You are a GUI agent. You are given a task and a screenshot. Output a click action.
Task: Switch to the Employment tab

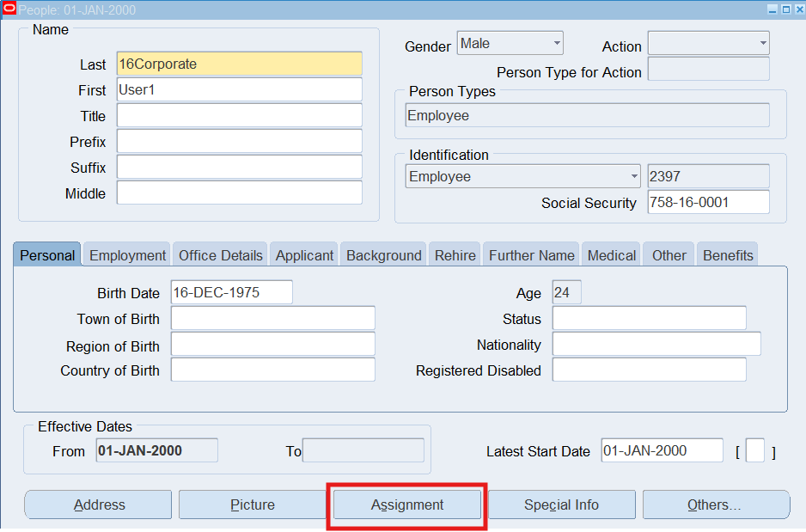[127, 255]
